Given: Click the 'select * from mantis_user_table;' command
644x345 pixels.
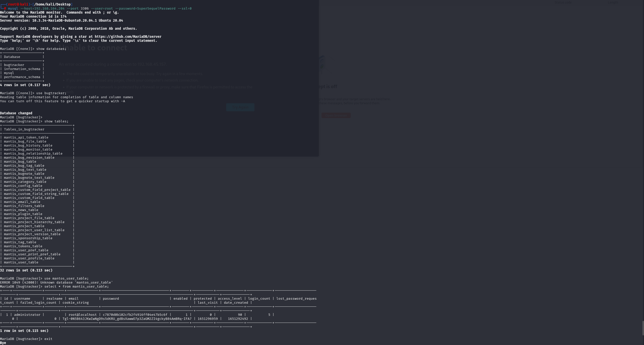Looking at the screenshot, I should (77, 287).
